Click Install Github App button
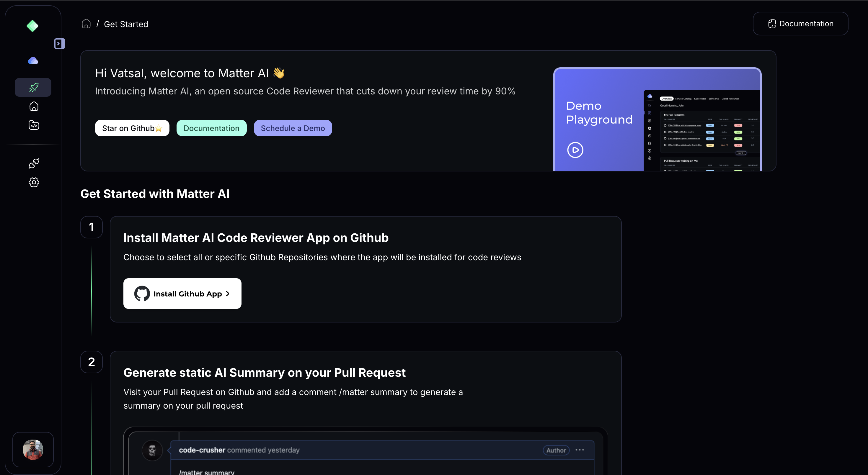The width and height of the screenshot is (868, 475). (x=182, y=294)
